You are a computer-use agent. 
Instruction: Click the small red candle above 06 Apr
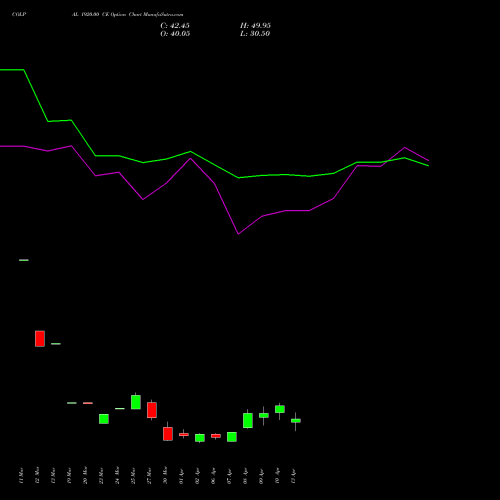(x=216, y=436)
